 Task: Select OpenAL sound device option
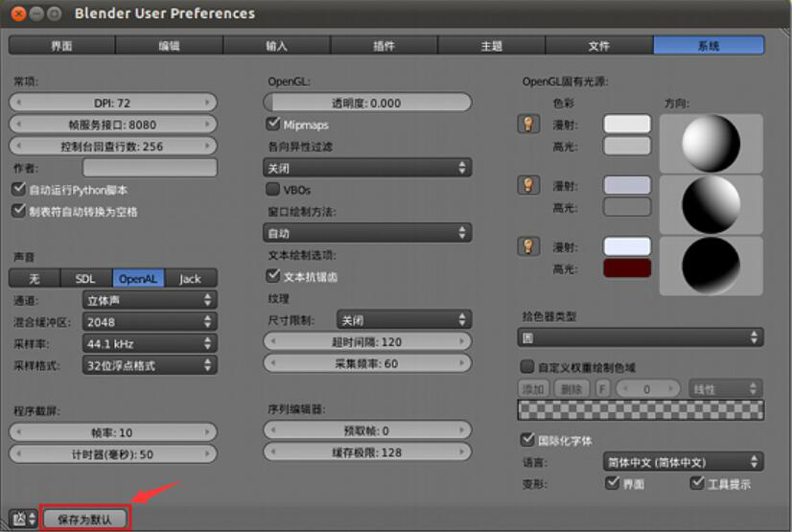point(138,279)
